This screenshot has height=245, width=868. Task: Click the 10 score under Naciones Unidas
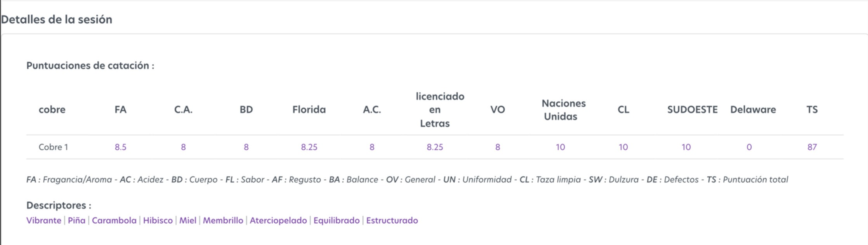(561, 147)
